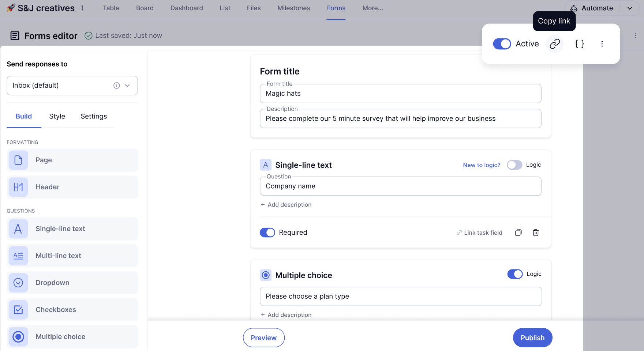Click the Publish button
Screen dimensions: 644x351
tap(532, 338)
